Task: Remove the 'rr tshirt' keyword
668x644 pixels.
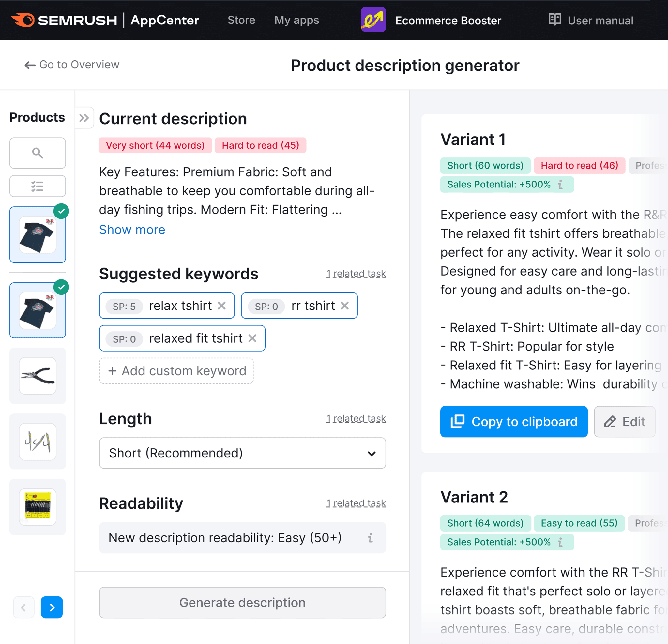Action: coord(345,306)
